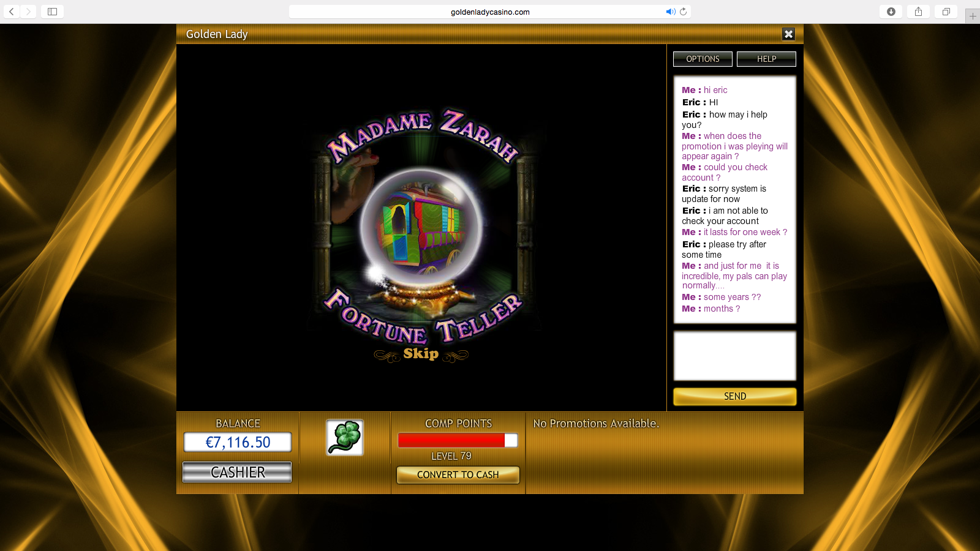This screenshot has width=980, height=551.
Task: Click the 'LEVEL 79' label
Action: tap(451, 456)
